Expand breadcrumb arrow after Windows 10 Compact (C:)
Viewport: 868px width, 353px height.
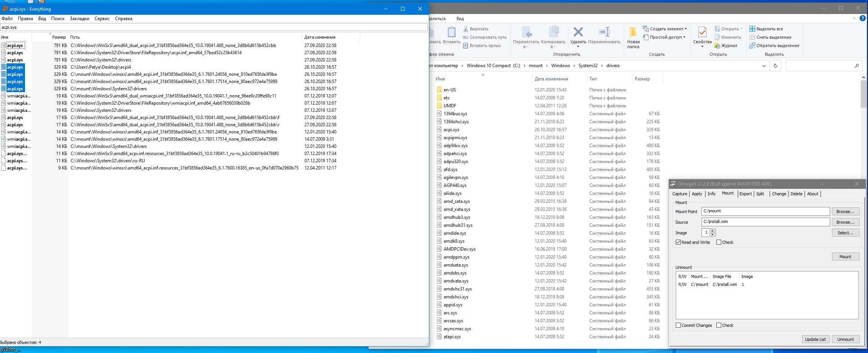click(x=524, y=66)
